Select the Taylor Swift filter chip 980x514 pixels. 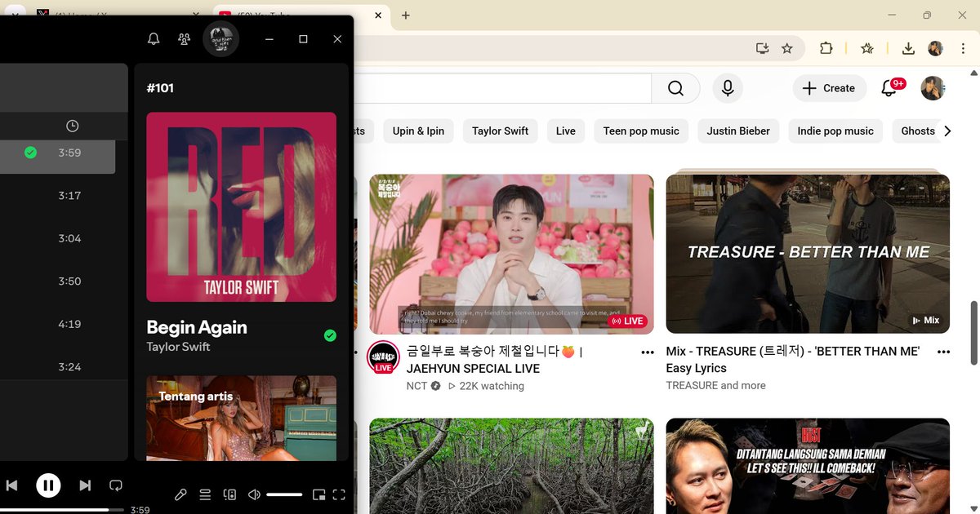pos(500,131)
